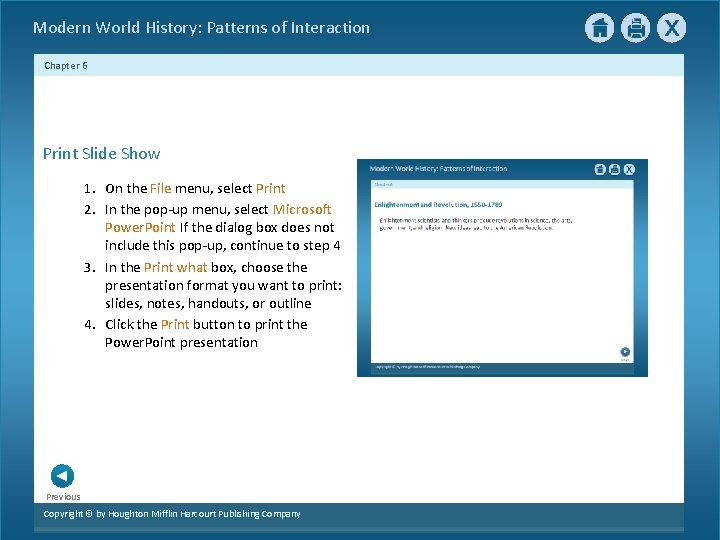
Task: Click highlighted 'Microsoft' text in step 2
Action: [302, 209]
